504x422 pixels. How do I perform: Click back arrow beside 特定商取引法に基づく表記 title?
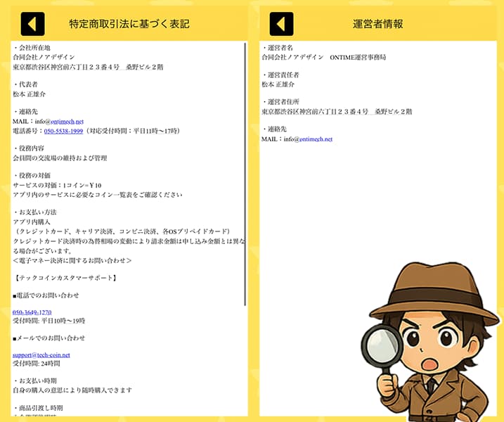click(32, 24)
